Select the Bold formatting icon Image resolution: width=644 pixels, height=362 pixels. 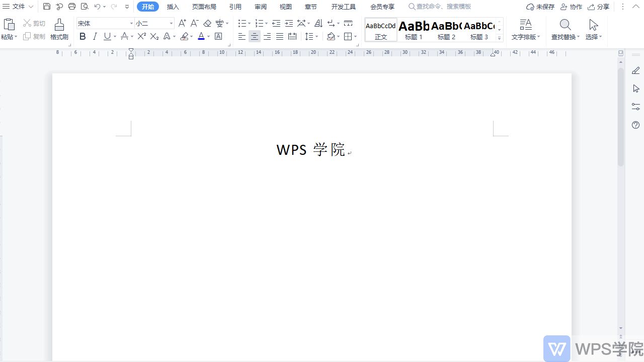pos(83,36)
